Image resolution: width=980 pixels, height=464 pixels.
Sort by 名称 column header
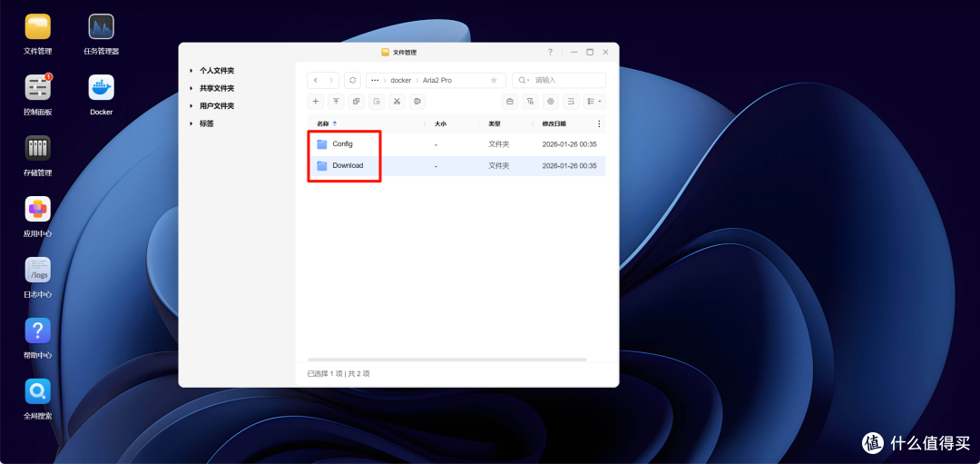(322, 123)
